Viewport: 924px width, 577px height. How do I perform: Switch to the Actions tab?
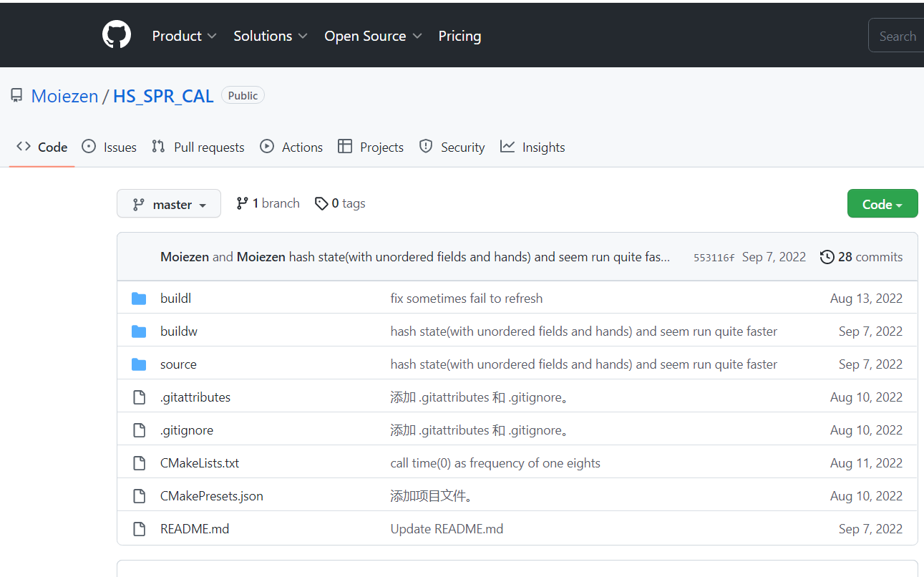point(291,147)
